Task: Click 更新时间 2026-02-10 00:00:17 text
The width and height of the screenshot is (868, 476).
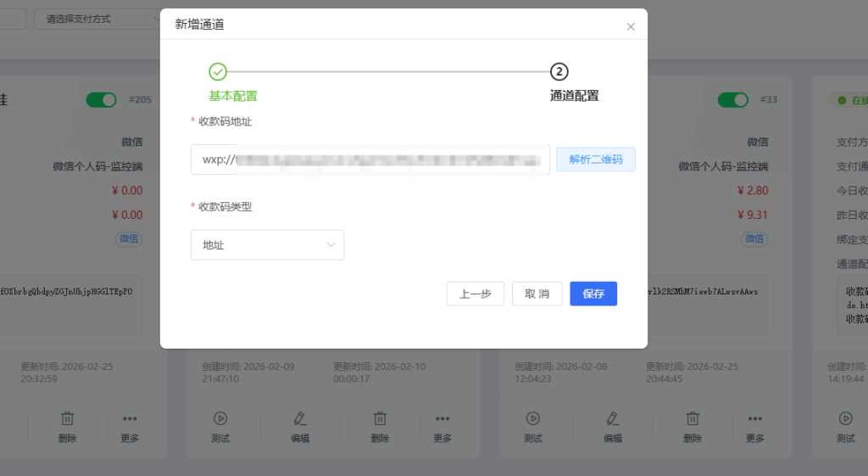Action: click(379, 373)
